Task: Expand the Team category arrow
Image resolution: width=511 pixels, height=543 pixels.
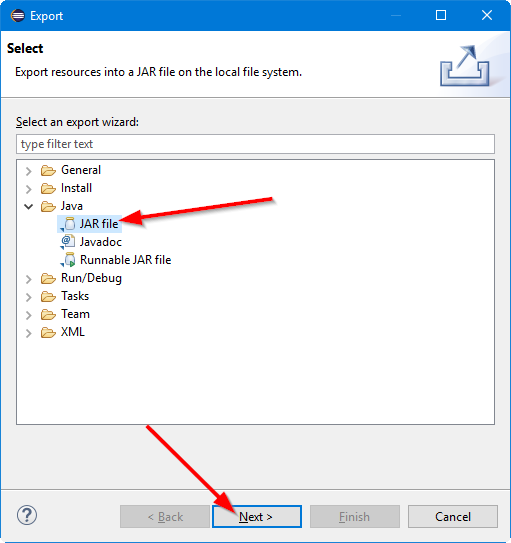Action: coord(29,315)
